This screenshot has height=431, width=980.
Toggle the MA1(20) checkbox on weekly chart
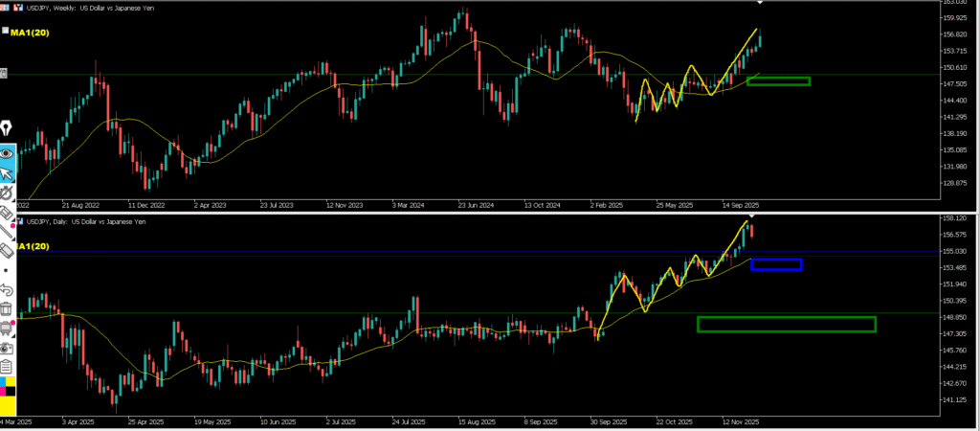click(6, 32)
